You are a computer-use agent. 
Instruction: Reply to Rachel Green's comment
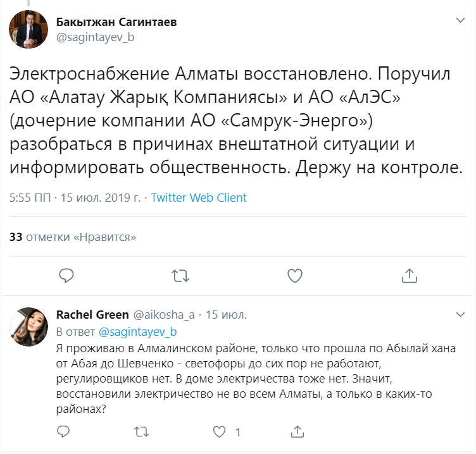pyautogui.click(x=63, y=432)
